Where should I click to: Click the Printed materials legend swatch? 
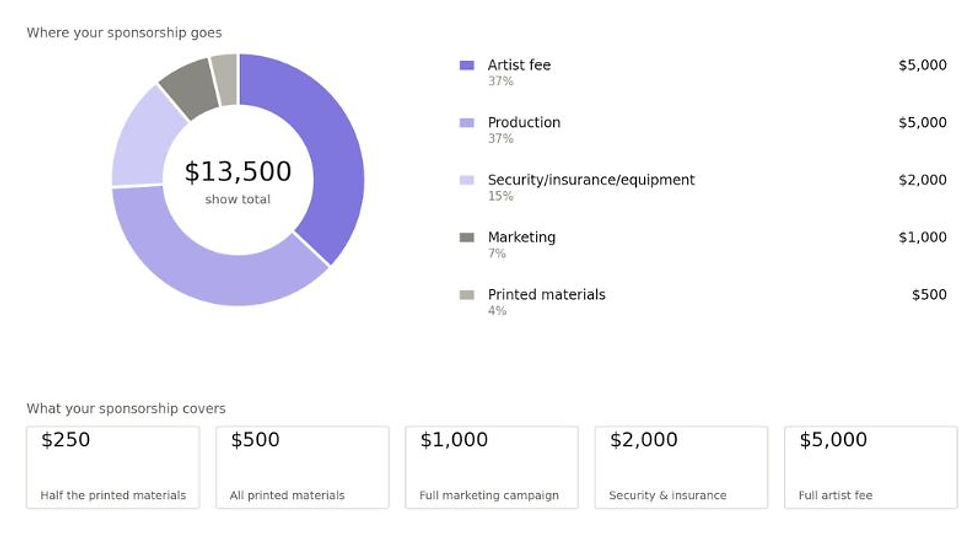[466, 295]
